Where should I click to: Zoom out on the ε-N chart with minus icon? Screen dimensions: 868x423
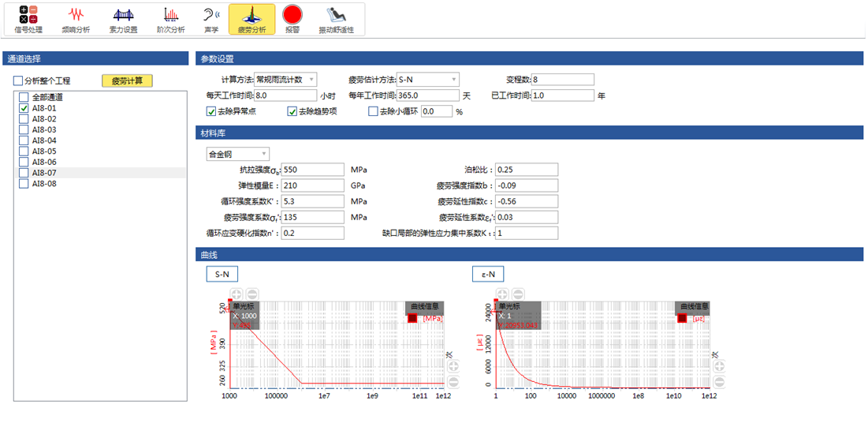click(x=518, y=294)
